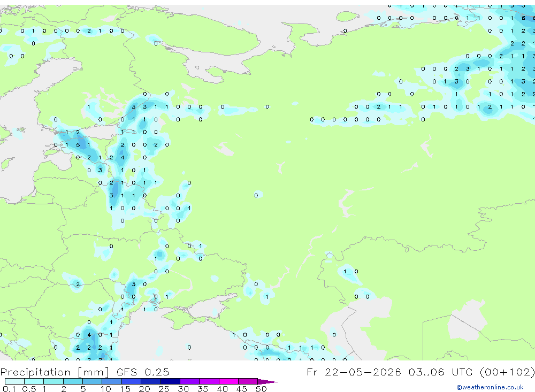Click the legend tick label 35
The height and width of the screenshot is (392, 535).
click(x=203, y=389)
